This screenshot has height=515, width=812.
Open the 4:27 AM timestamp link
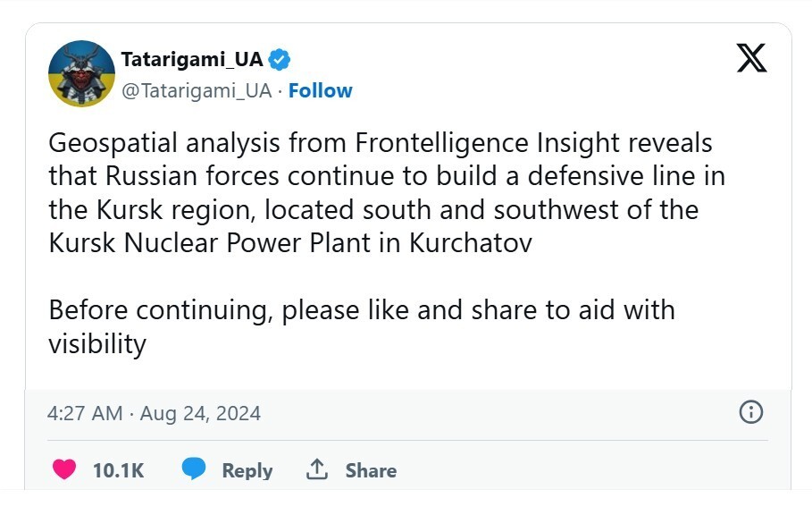pos(84,413)
